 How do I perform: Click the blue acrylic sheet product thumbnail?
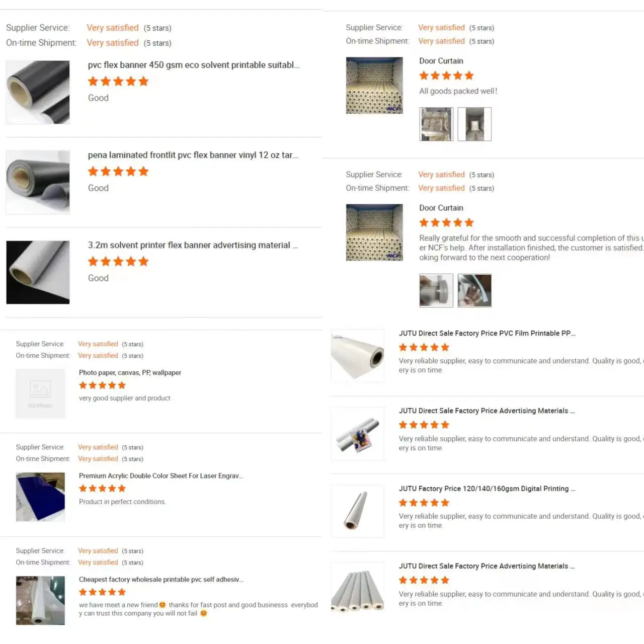(x=40, y=497)
